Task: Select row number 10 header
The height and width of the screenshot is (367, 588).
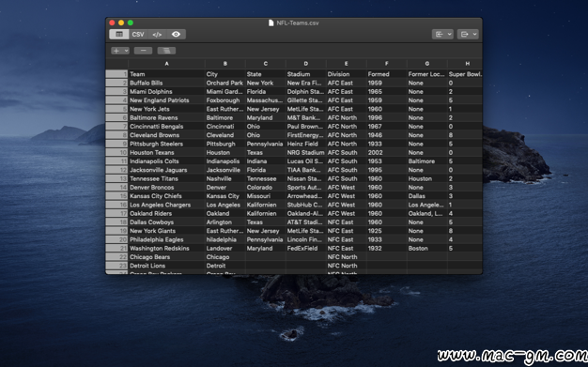Action: point(117,153)
